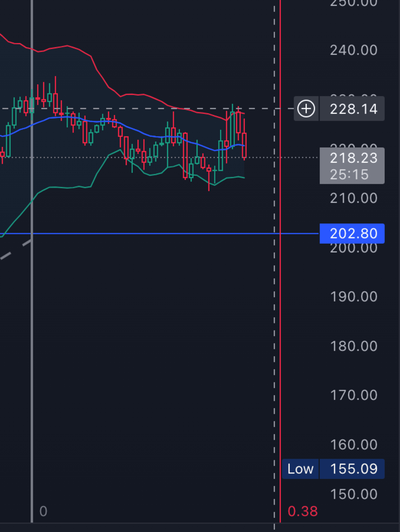
Task: Click the plus icon beside 228.14
Action: pos(306,109)
